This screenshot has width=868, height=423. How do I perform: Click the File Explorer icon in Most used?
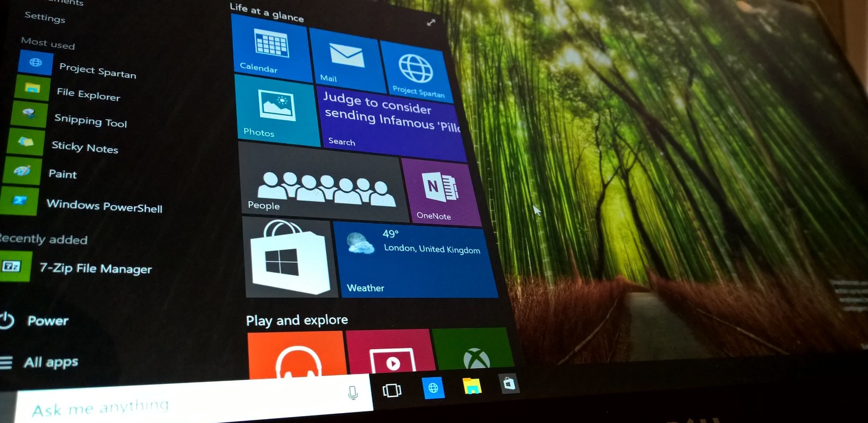(x=32, y=88)
